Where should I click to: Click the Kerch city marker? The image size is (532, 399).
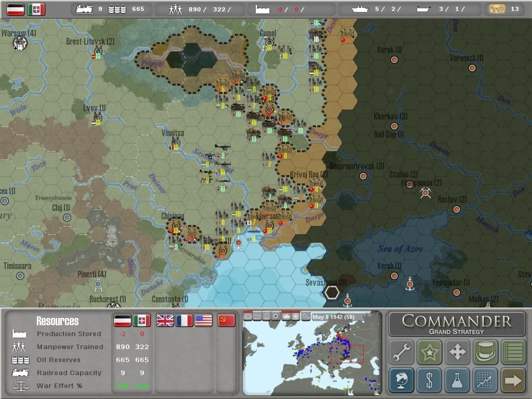tap(394, 276)
